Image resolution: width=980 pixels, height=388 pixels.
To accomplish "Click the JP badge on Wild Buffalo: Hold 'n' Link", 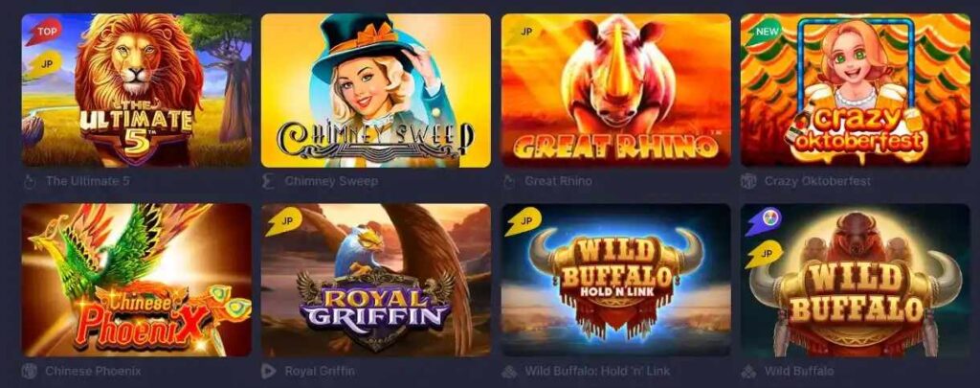I will point(523,221).
